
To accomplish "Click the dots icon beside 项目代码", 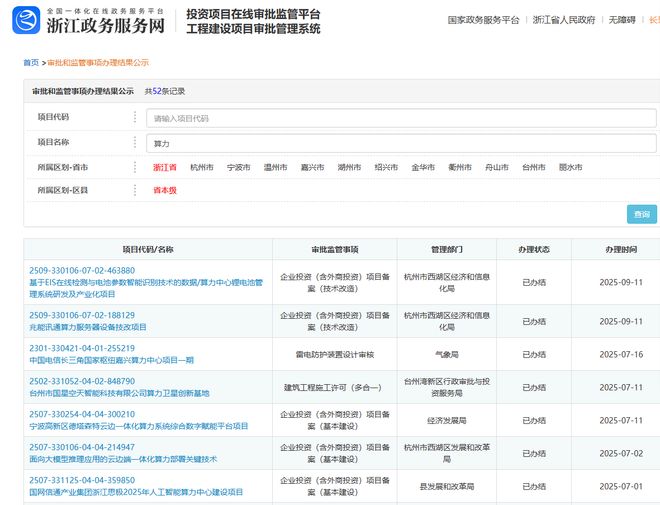I will (135, 118).
